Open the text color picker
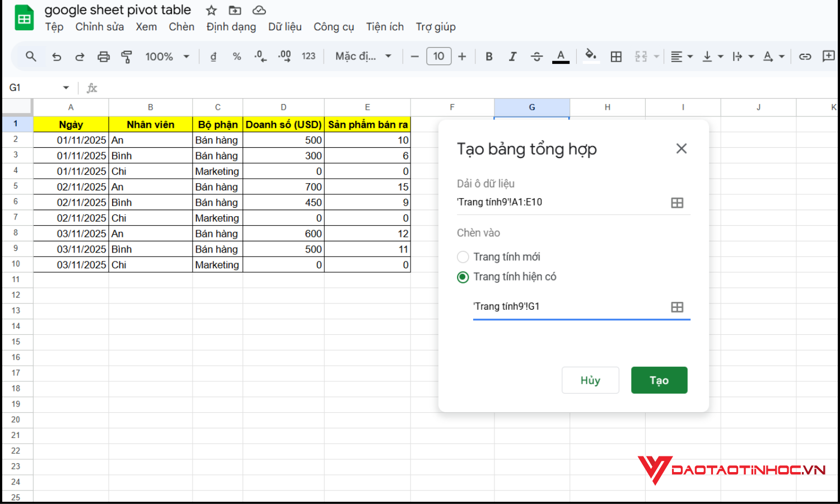 pos(561,56)
